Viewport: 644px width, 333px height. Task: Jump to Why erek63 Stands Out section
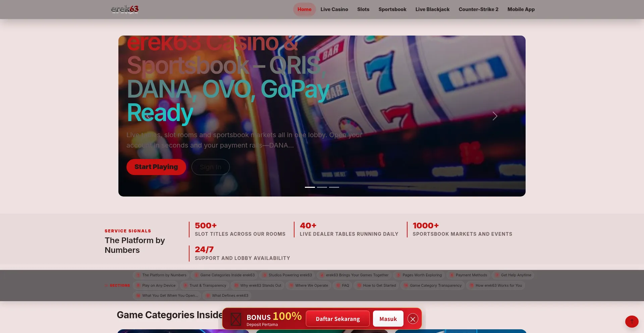258,286
